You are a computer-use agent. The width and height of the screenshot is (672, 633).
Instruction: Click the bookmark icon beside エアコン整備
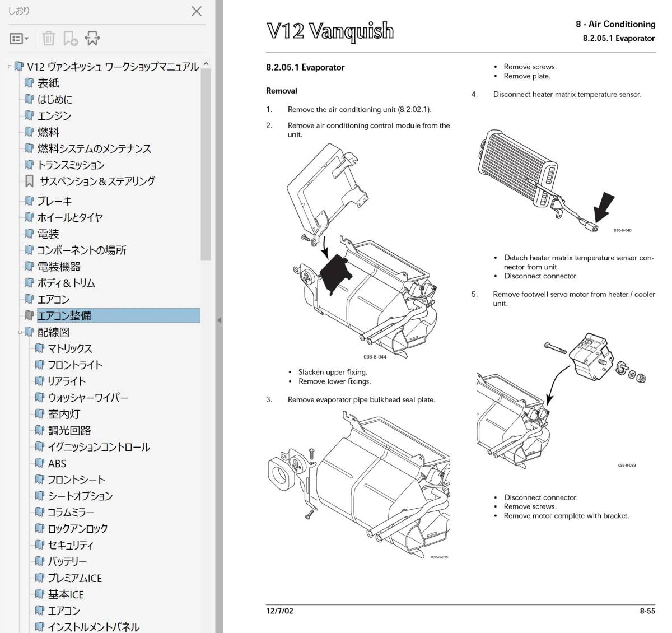[x=29, y=315]
